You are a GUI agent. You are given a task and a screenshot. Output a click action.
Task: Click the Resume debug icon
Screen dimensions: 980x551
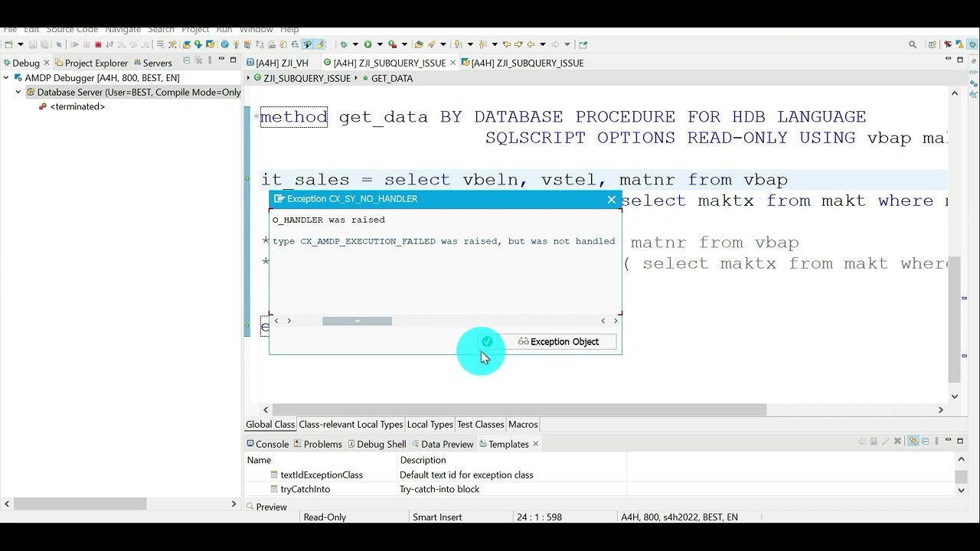[74, 44]
